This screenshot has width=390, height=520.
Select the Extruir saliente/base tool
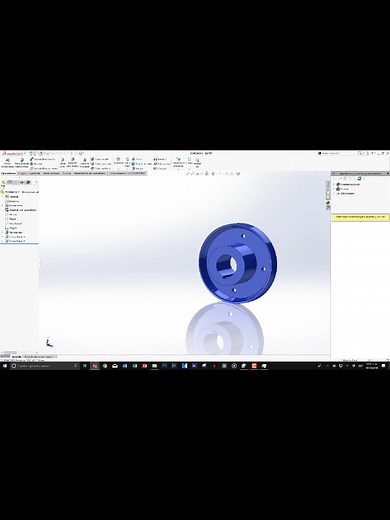(7, 162)
